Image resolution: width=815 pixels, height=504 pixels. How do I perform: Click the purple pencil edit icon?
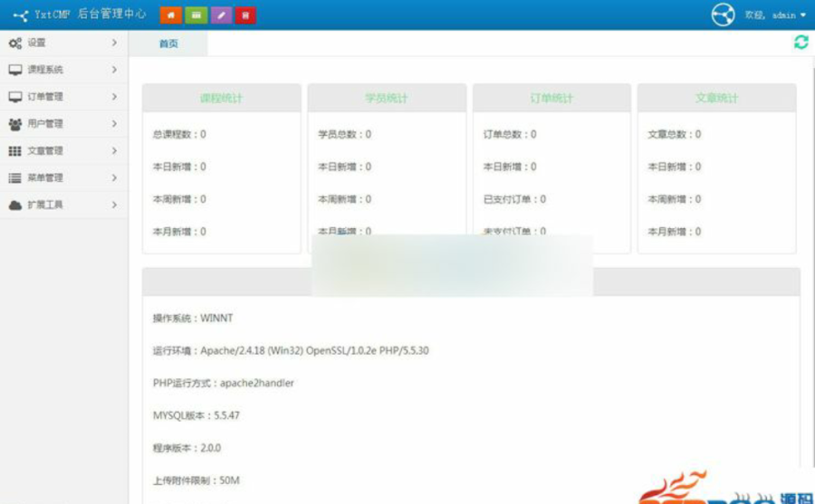click(x=221, y=15)
